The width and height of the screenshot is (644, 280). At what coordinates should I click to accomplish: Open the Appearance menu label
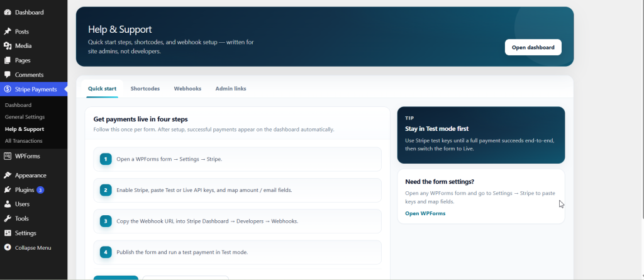(31, 176)
